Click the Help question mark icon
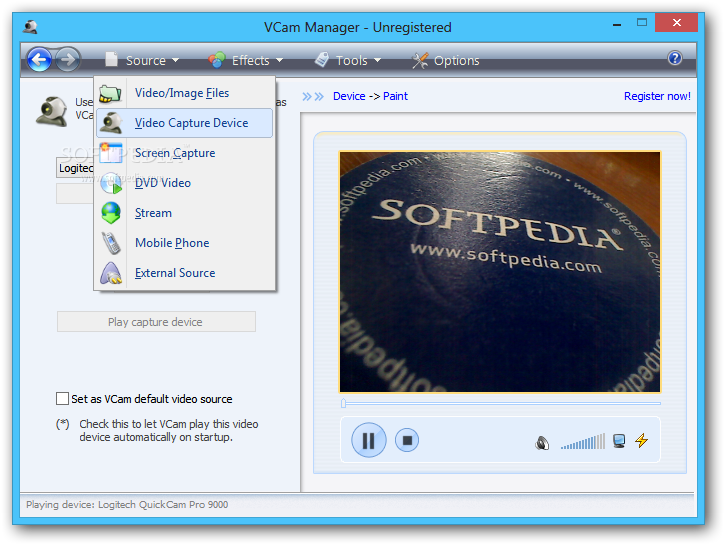The height and width of the screenshot is (545, 725). [x=675, y=58]
